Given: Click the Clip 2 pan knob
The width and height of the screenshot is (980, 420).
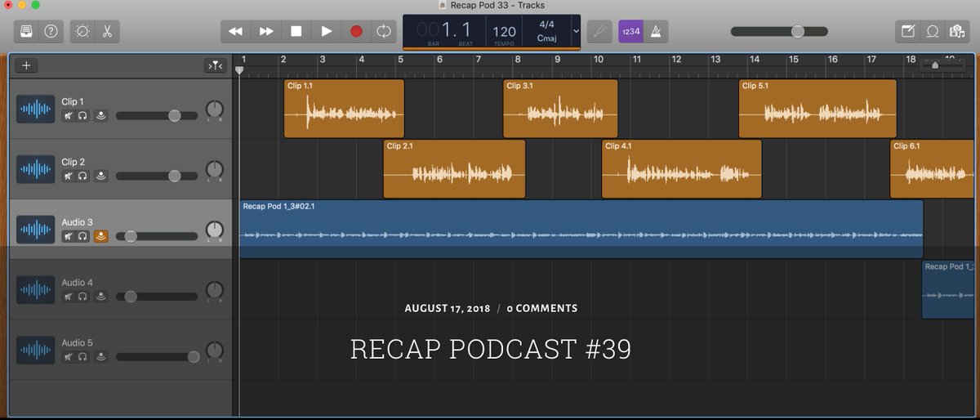Looking at the screenshot, I should tap(214, 169).
